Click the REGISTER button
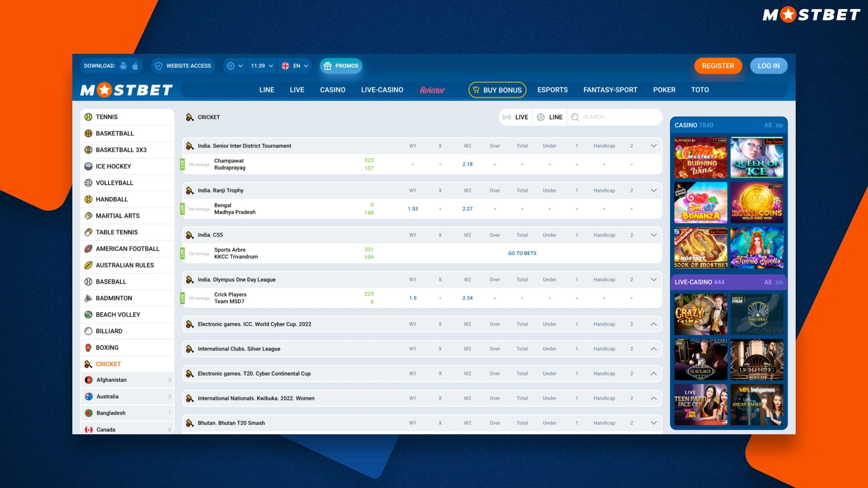 click(718, 66)
